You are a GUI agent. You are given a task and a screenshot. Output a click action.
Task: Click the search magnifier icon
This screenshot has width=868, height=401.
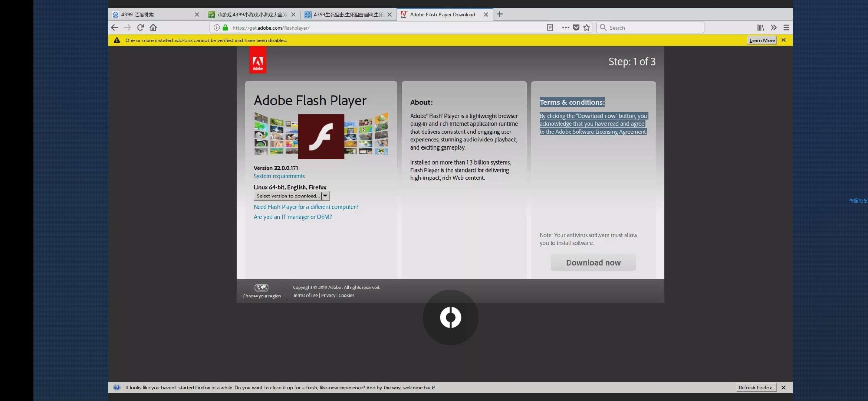pyautogui.click(x=603, y=27)
